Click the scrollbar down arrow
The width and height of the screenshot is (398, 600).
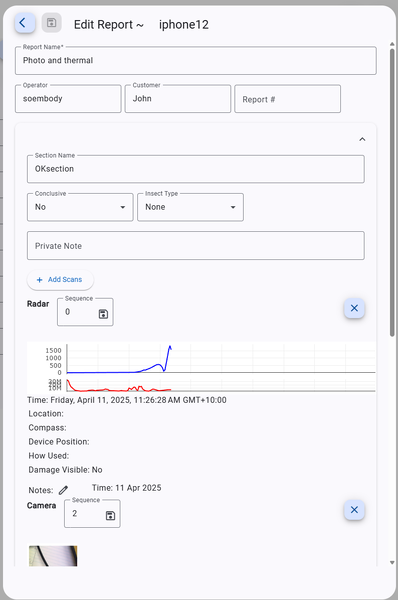click(392, 562)
